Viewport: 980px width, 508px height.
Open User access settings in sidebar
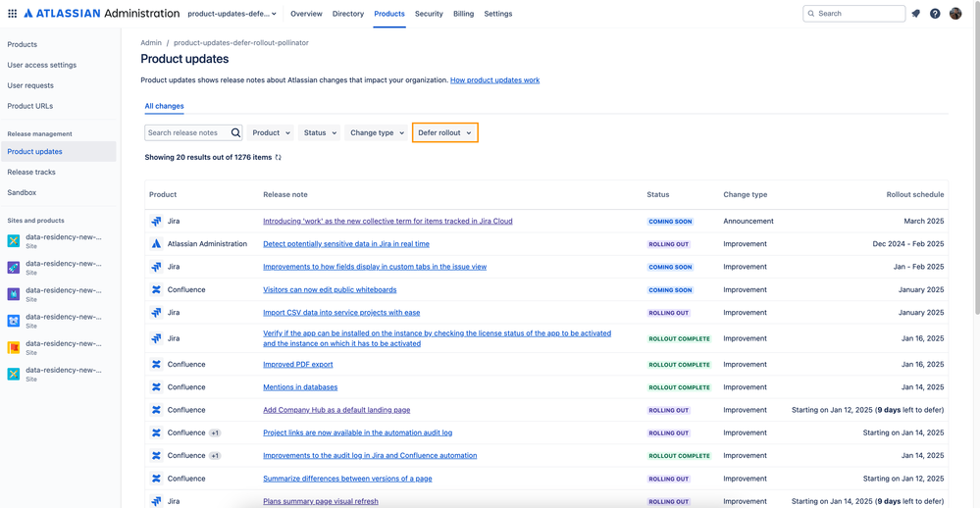tap(42, 65)
